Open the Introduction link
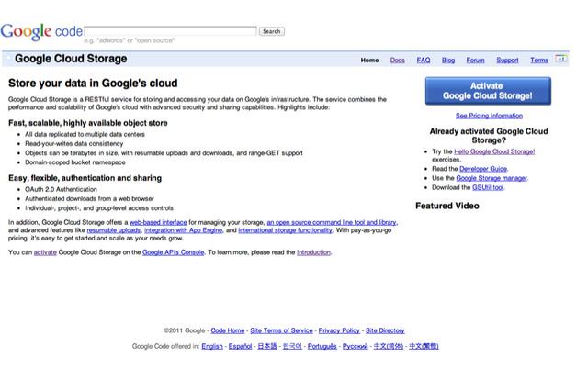Screen dimensions: 588x391 pos(313,252)
